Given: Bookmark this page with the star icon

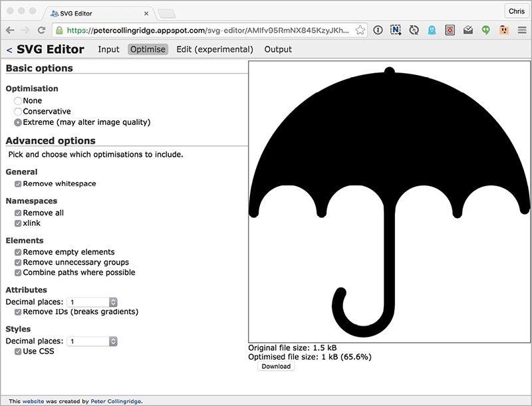Looking at the screenshot, I should pyautogui.click(x=360, y=30).
